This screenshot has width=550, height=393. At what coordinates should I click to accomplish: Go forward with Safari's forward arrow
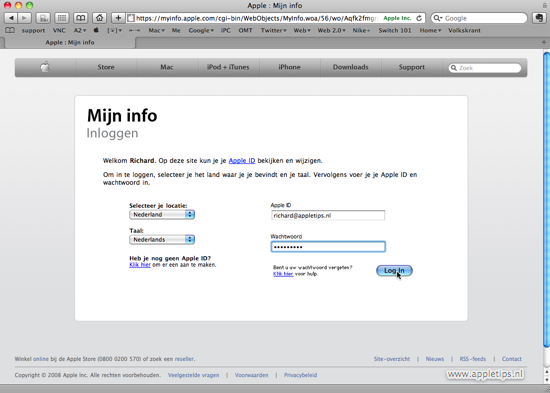click(24, 18)
